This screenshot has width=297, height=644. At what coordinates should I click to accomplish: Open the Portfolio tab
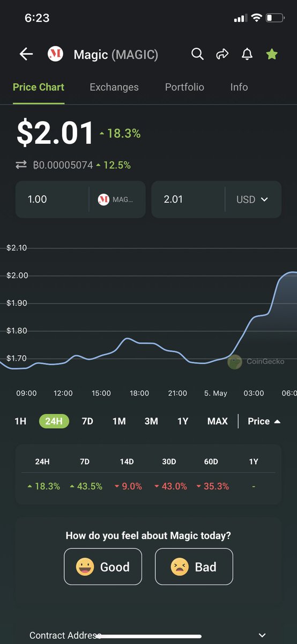coord(184,87)
